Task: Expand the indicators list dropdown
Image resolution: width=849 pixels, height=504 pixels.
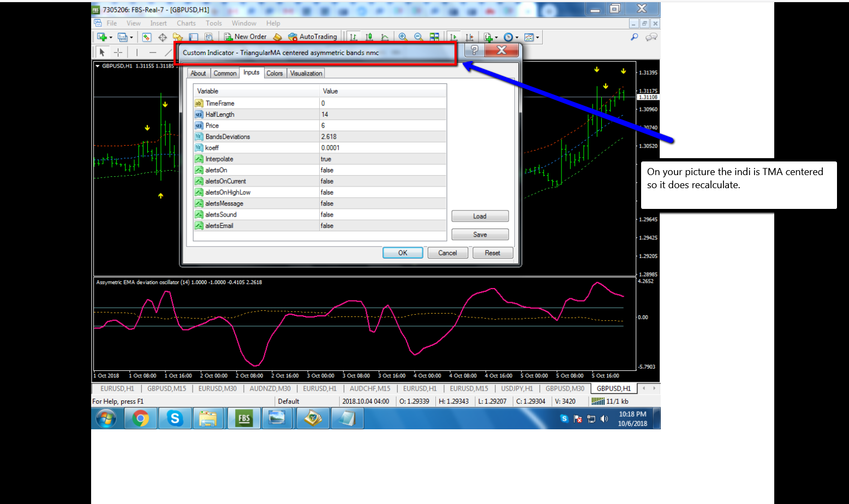Action: click(x=490, y=37)
